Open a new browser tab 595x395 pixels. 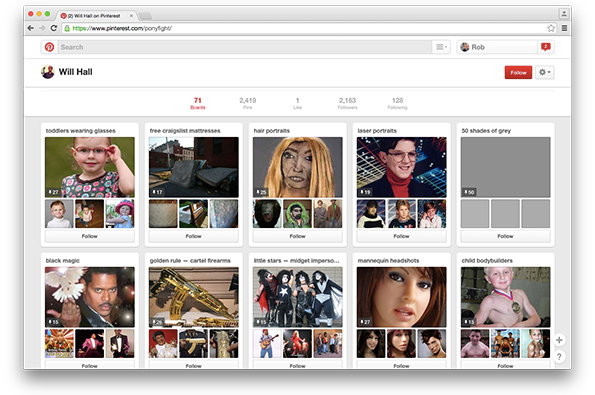point(145,16)
